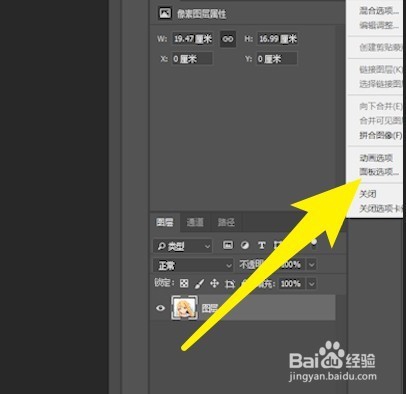Open 动画选项 from the panel menu
The height and width of the screenshot is (394, 406).
pyautogui.click(x=376, y=158)
